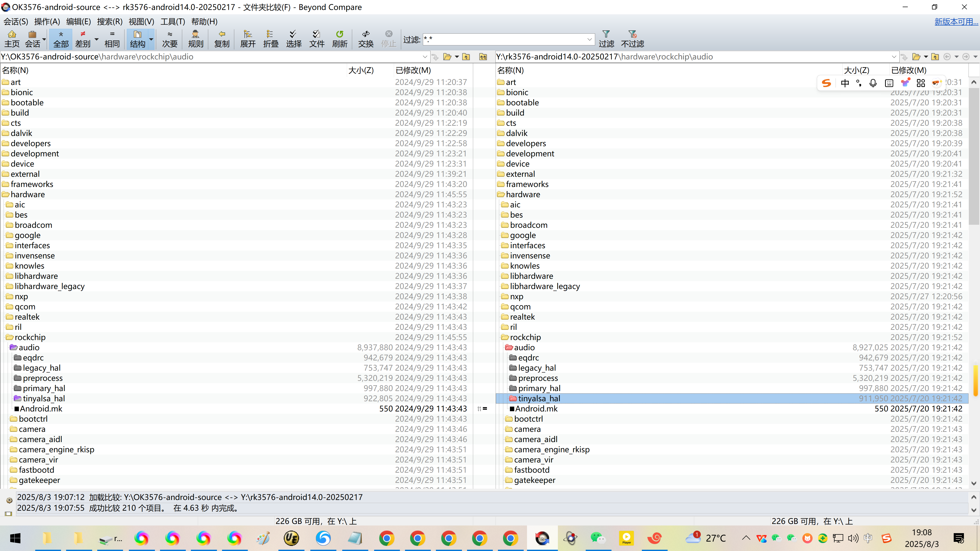
Task: Open the IME toolbox grid icon
Action: pos(921,83)
